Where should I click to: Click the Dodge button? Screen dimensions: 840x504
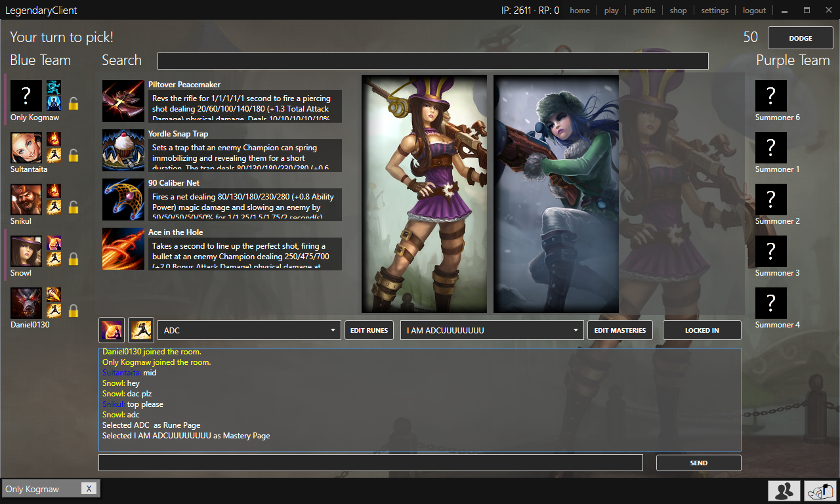pos(801,38)
